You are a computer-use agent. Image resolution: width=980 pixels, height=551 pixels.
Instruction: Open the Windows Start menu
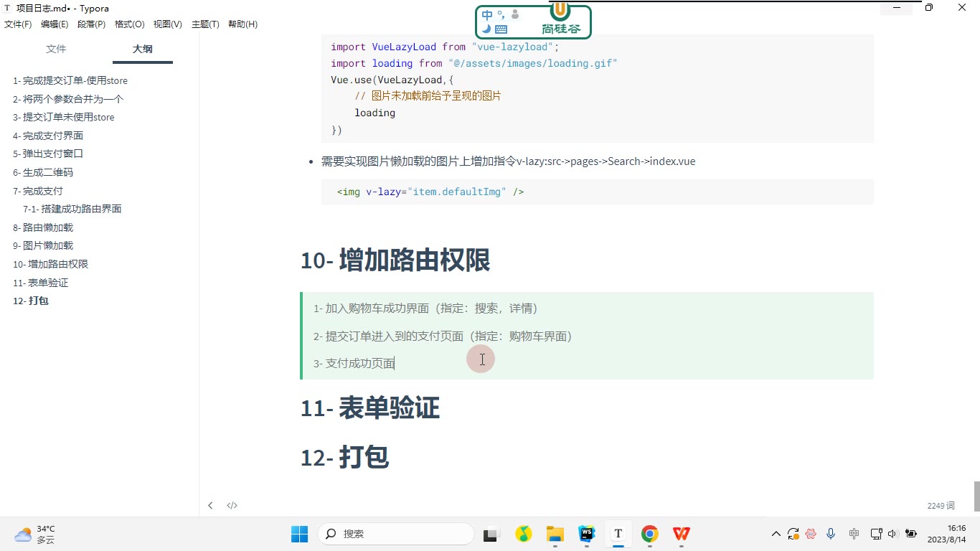pos(299,534)
